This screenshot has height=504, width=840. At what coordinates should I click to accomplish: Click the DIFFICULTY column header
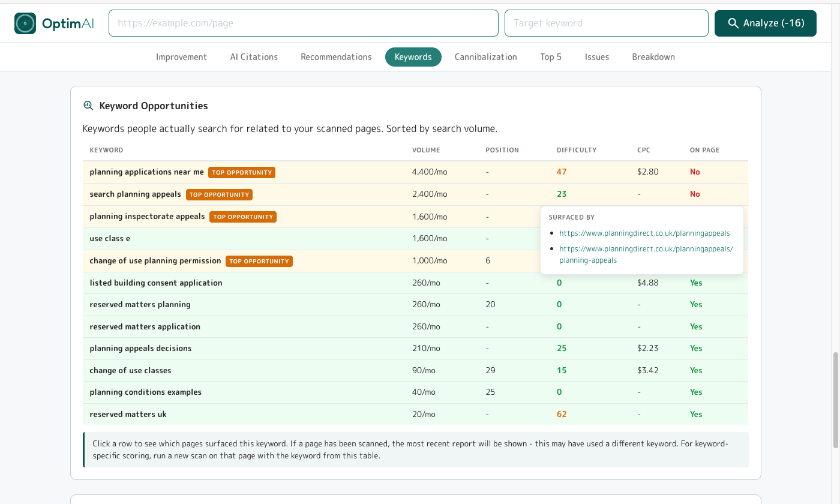click(x=577, y=150)
